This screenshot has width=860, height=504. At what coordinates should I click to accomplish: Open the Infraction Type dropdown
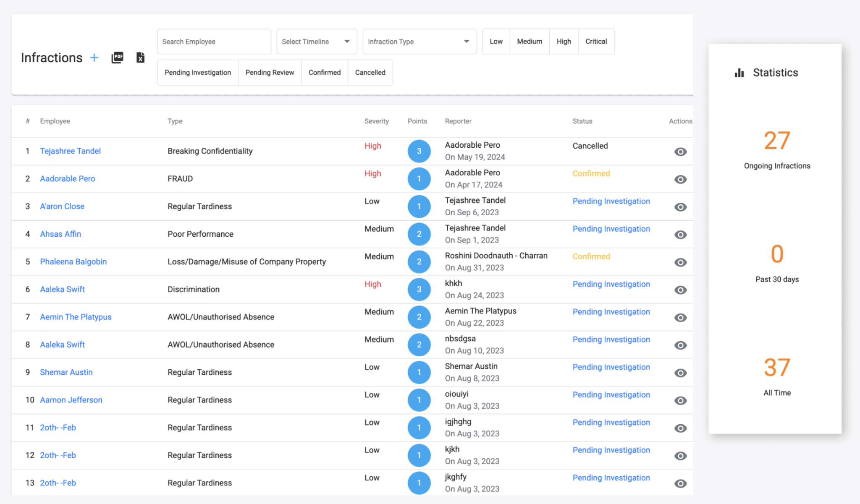coord(419,41)
